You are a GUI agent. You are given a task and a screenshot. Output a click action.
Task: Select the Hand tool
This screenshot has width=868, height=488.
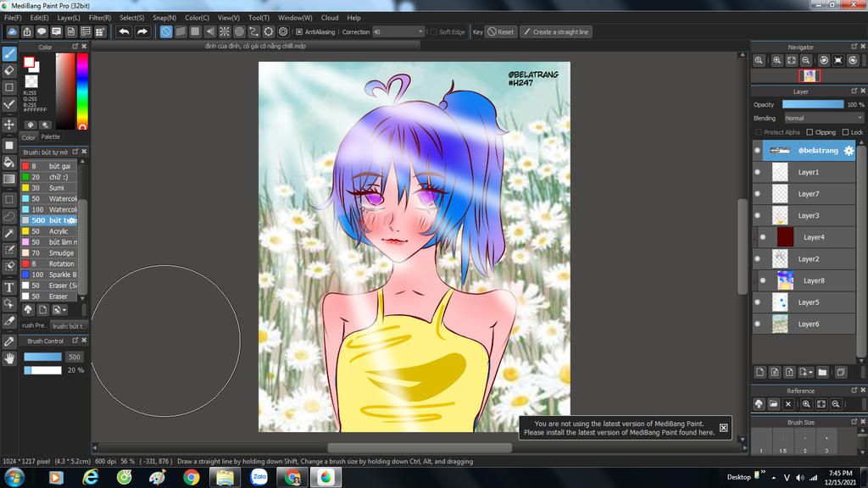click(x=9, y=359)
